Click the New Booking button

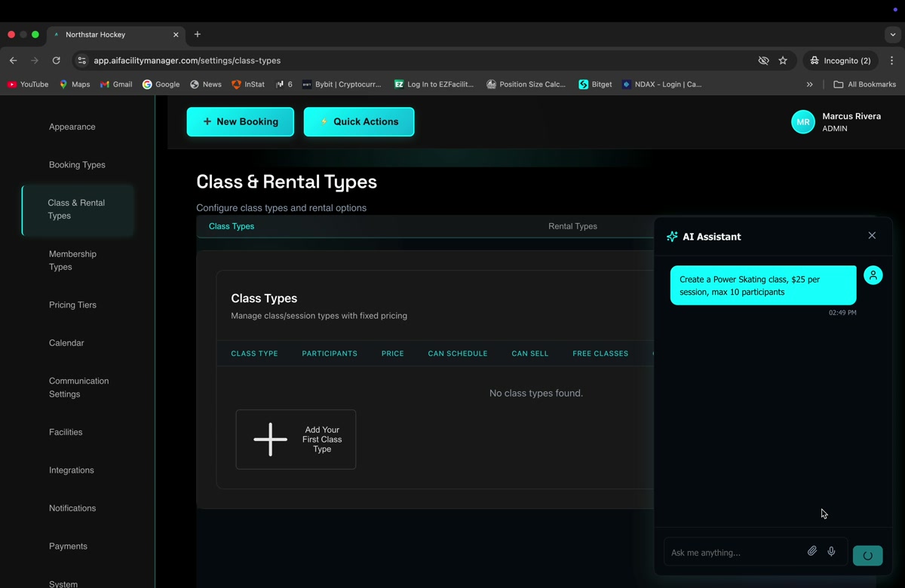241,121
